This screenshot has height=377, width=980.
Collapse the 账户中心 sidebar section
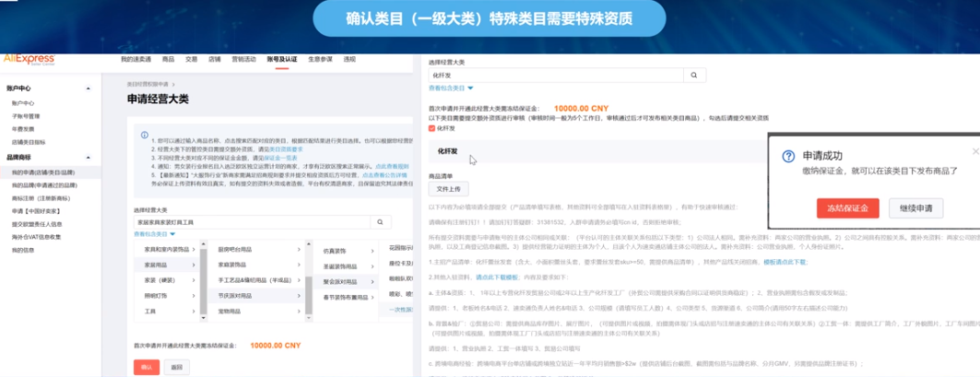click(x=88, y=88)
